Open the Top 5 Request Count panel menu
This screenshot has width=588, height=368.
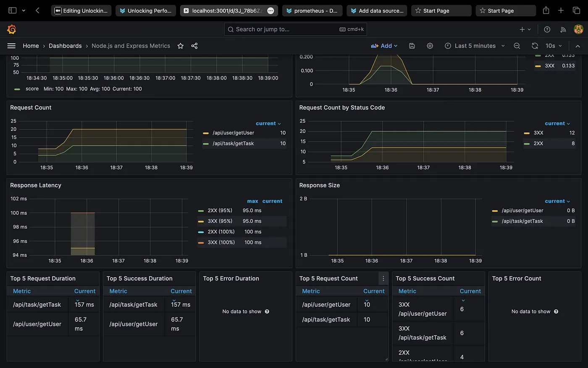click(383, 278)
